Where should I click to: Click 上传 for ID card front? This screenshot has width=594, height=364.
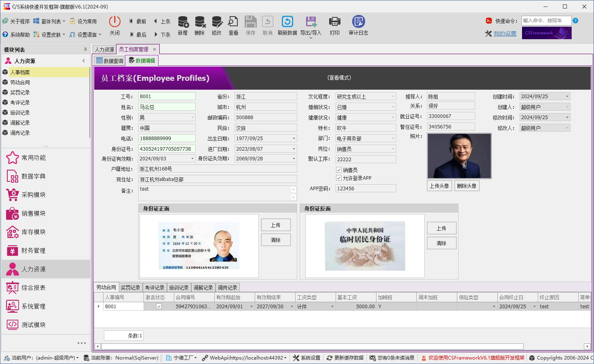click(x=276, y=225)
